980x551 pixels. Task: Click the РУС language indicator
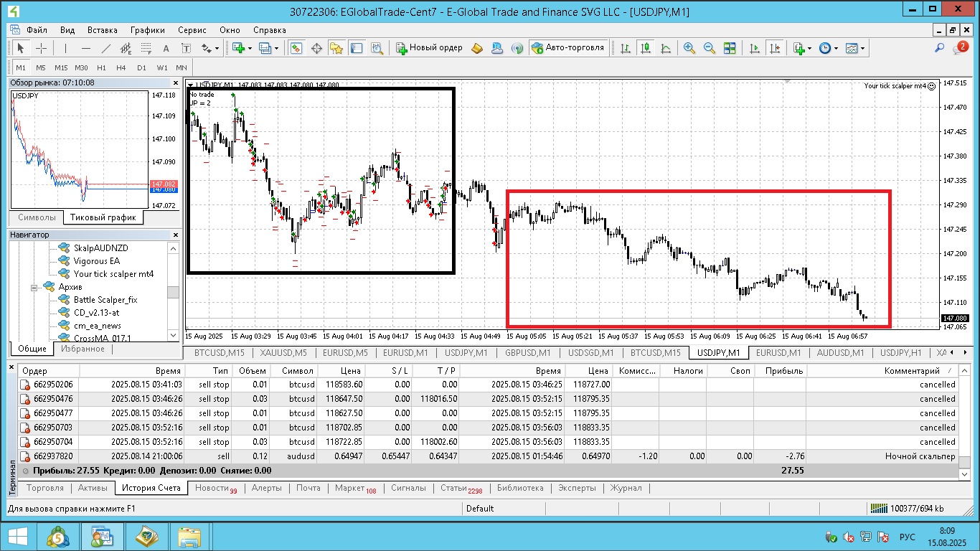click(x=907, y=537)
